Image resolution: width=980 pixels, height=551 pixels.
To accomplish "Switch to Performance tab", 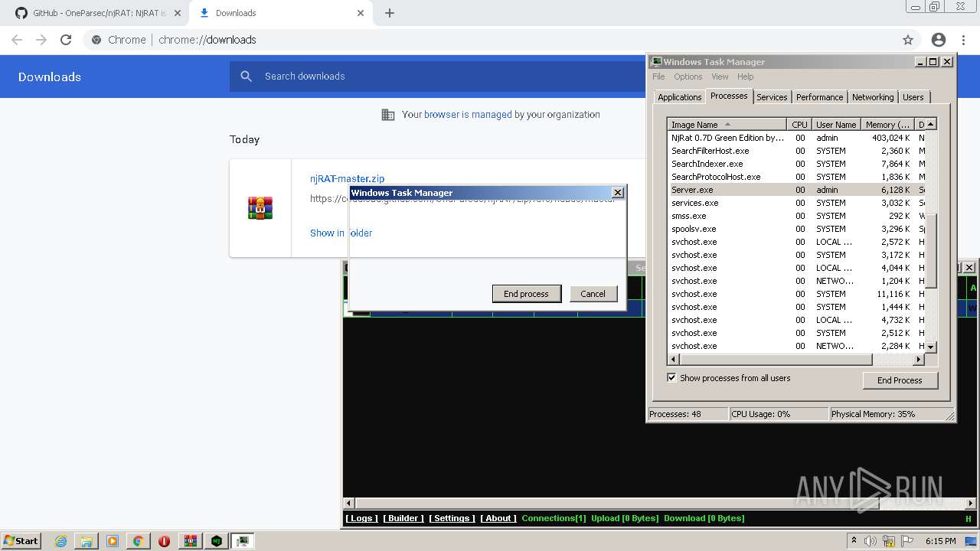I will pos(819,97).
